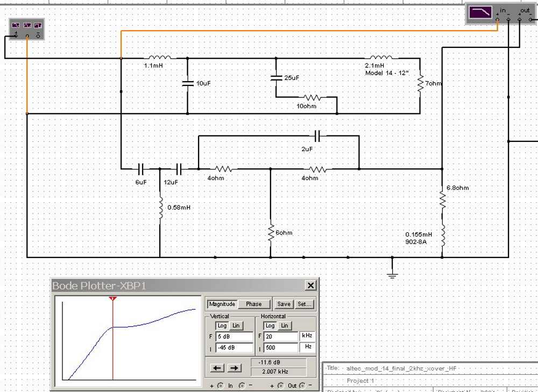Open the kHz unit selector
Viewport: 538px width, 392px height.
point(307,336)
